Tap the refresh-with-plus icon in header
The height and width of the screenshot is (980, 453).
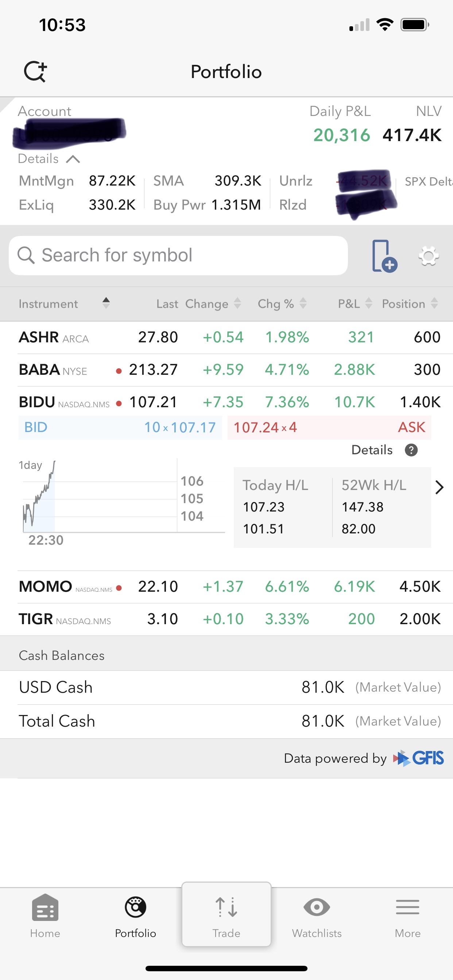35,71
